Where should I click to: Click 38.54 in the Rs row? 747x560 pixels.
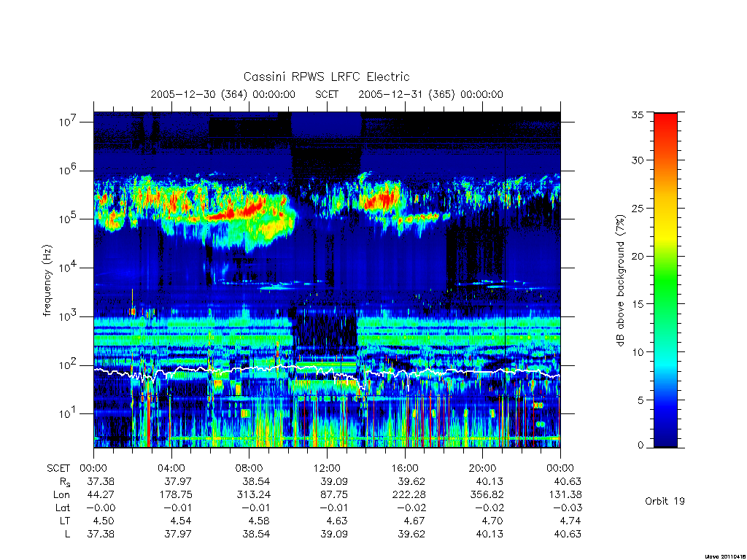point(256,482)
